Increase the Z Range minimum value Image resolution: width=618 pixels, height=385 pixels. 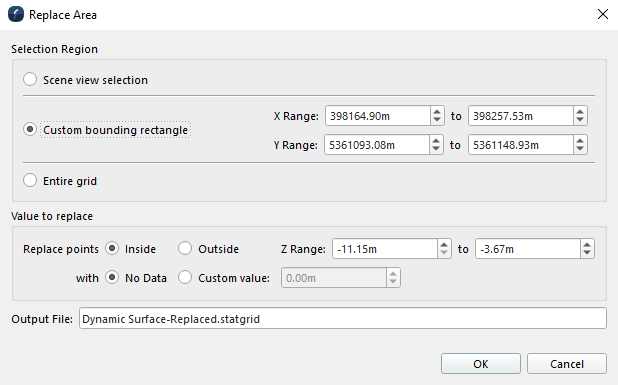tap(444, 245)
